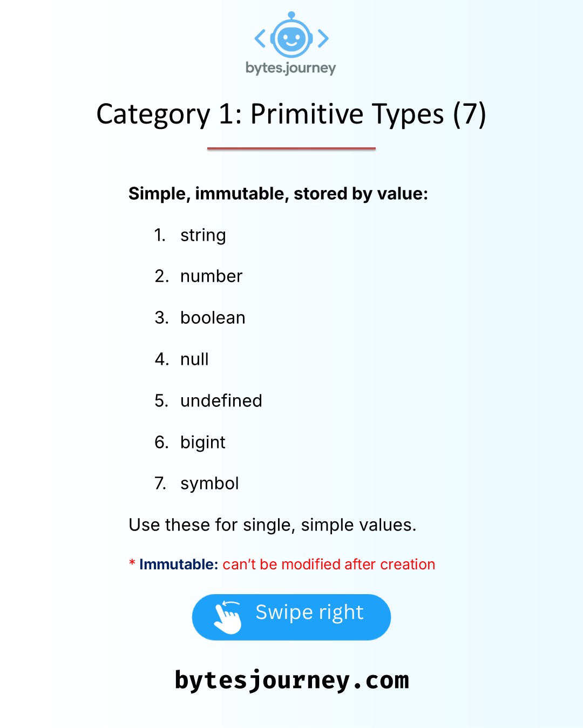Select the 'bigint' list item

pyautogui.click(x=202, y=443)
